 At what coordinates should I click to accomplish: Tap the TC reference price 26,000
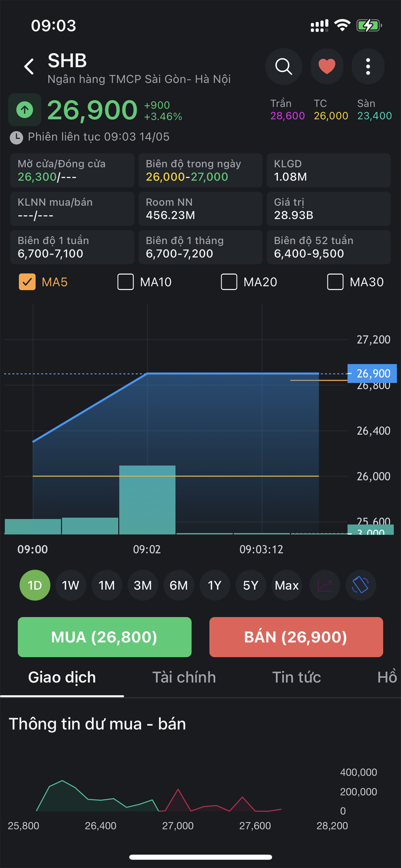coord(331,116)
